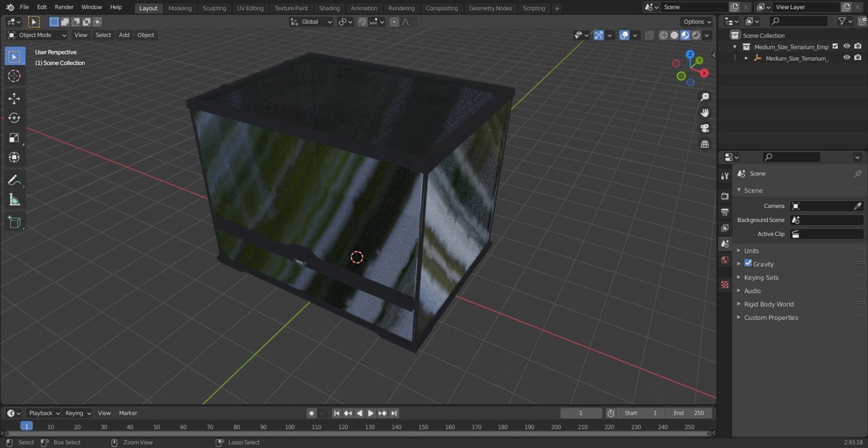Viewport: 868px width, 448px height.
Task: Click the properties search field
Action: pos(791,157)
